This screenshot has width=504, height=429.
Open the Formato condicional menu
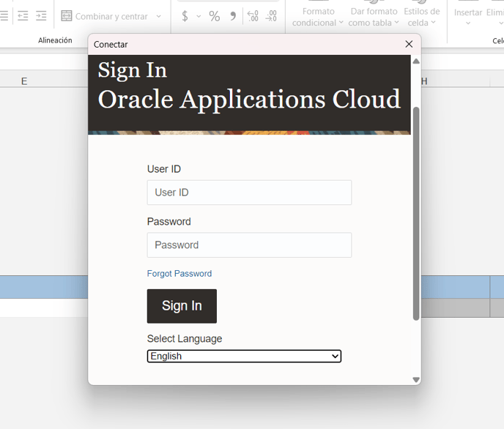click(318, 17)
